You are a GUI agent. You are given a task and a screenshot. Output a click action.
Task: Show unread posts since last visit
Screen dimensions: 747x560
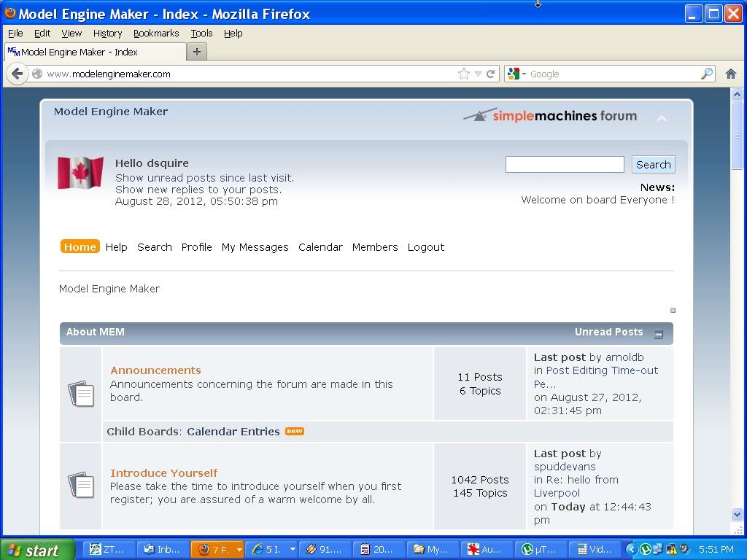click(205, 178)
